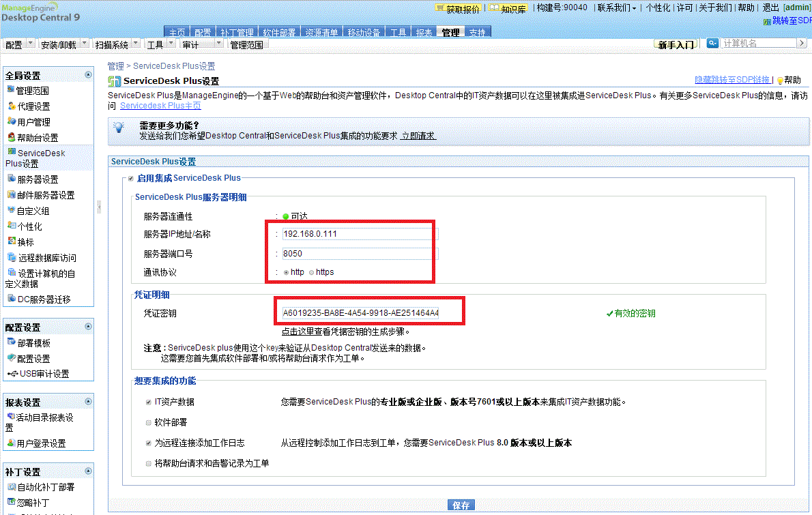Click the DC服务器迁移 sidebar icon

(12, 298)
